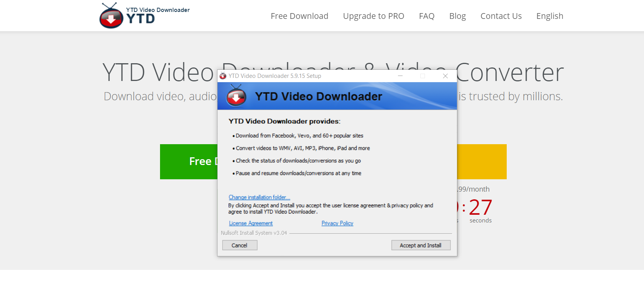Open the Free Download menu item
The width and height of the screenshot is (644, 293).
(x=299, y=16)
